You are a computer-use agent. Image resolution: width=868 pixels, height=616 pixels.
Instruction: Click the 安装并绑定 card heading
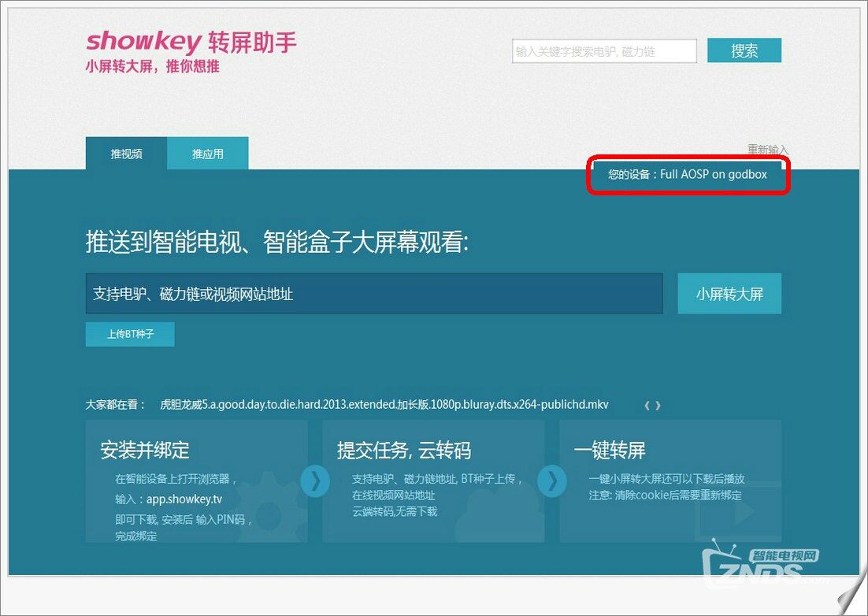point(145,450)
